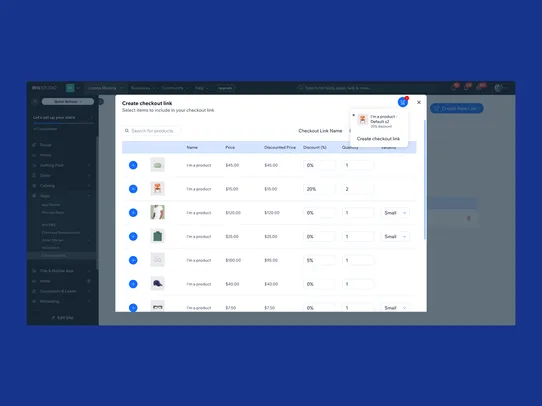Click the Create checkout link button
The width and height of the screenshot is (542, 406).
(378, 139)
